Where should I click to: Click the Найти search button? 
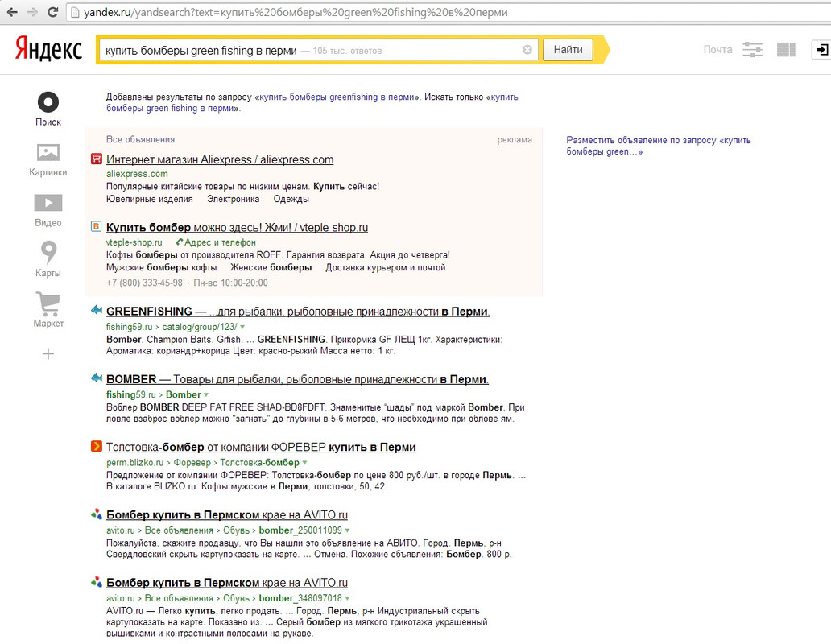pos(568,50)
